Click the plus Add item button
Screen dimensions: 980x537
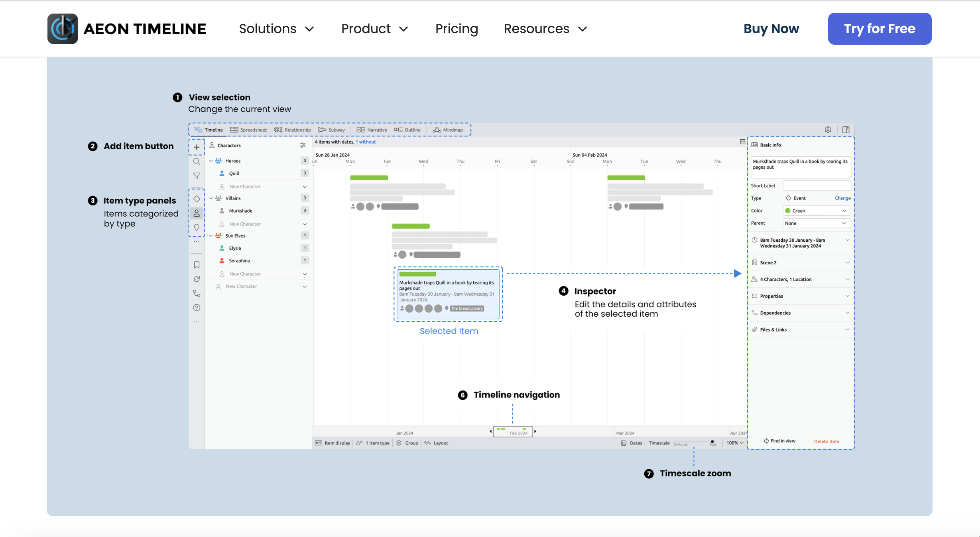[197, 147]
